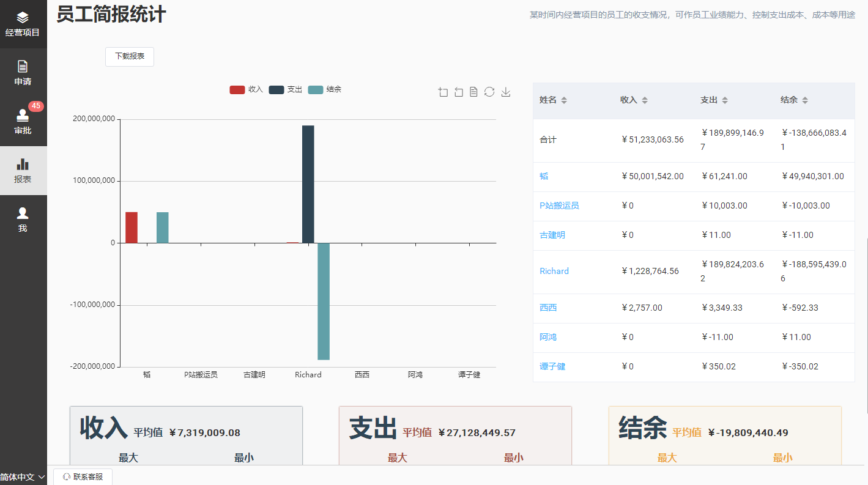This screenshot has width=868, height=485.
Task: Open employee Richard in the table
Action: (x=554, y=271)
